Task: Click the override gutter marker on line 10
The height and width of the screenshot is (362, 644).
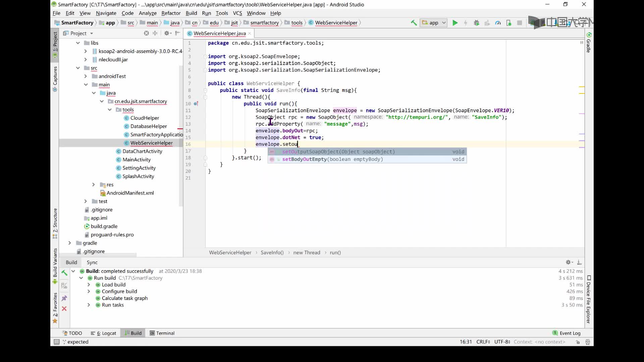Action: pyautogui.click(x=196, y=104)
